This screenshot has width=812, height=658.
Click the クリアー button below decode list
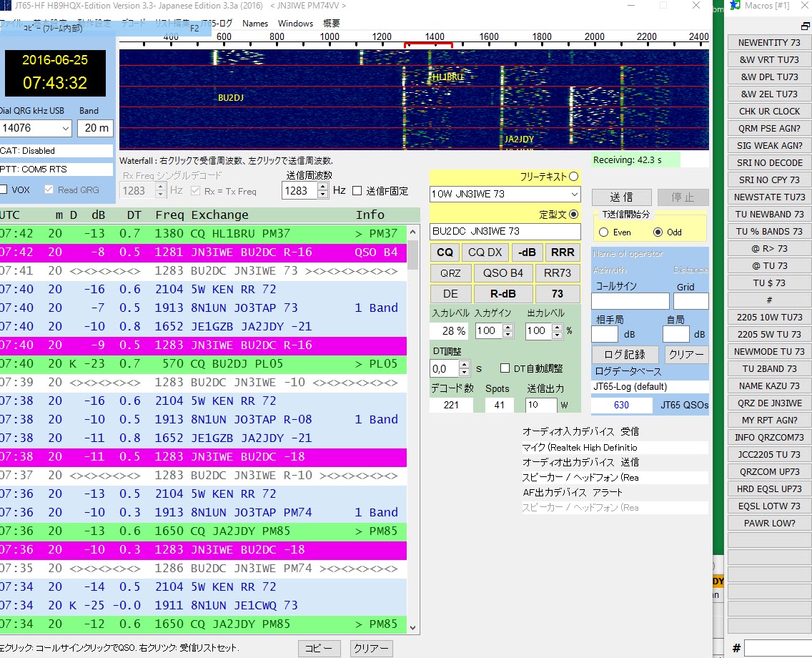coord(371,648)
